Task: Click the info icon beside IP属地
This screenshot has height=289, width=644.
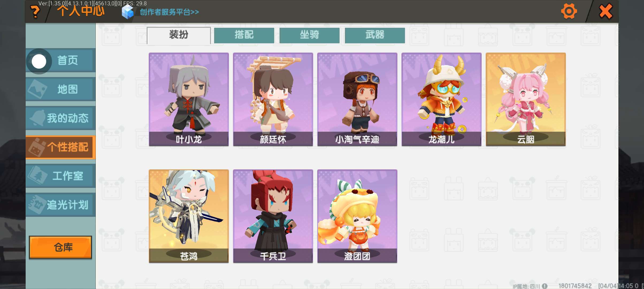Action: click(x=545, y=286)
